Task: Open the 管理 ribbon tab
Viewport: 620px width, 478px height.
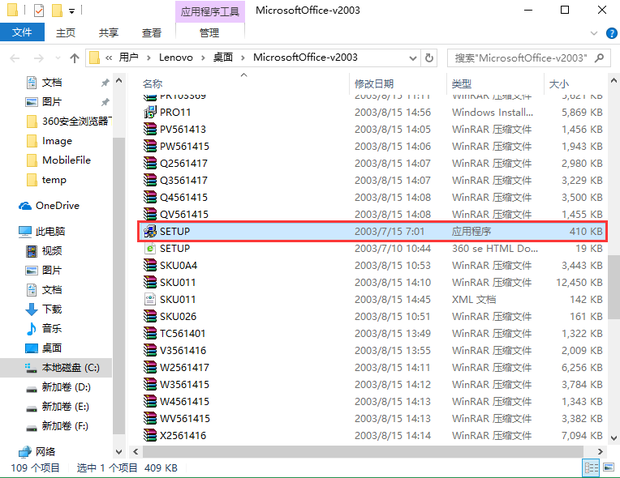Action: [210, 33]
